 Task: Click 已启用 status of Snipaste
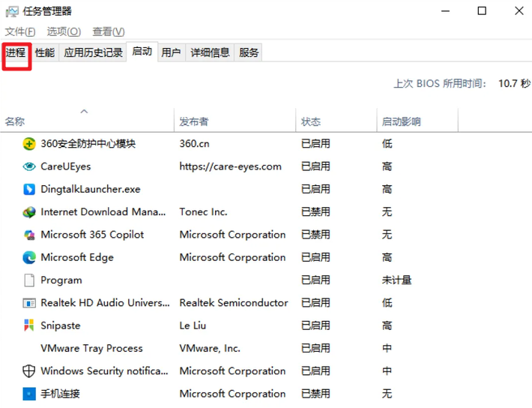[x=315, y=325]
